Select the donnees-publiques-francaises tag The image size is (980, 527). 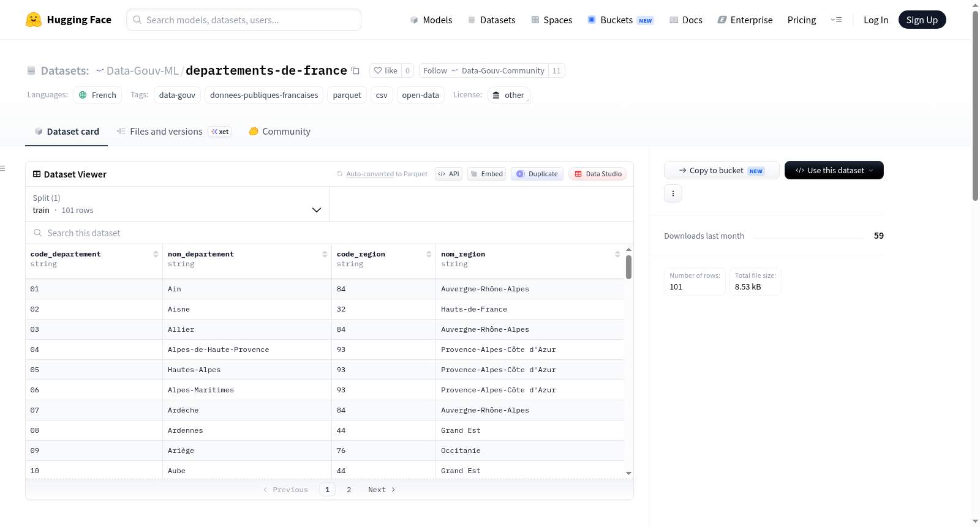coord(264,95)
